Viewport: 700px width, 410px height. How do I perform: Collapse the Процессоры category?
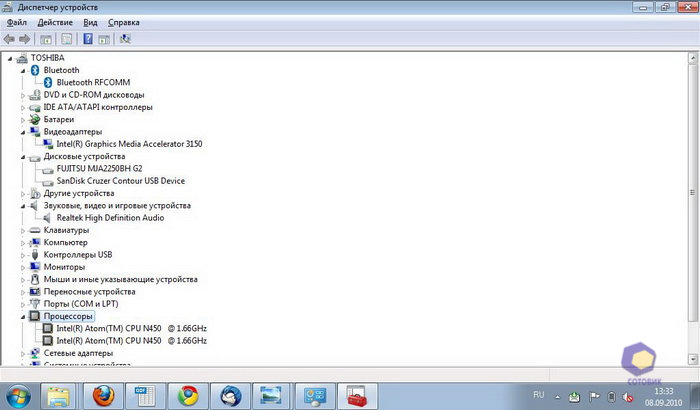[24, 316]
